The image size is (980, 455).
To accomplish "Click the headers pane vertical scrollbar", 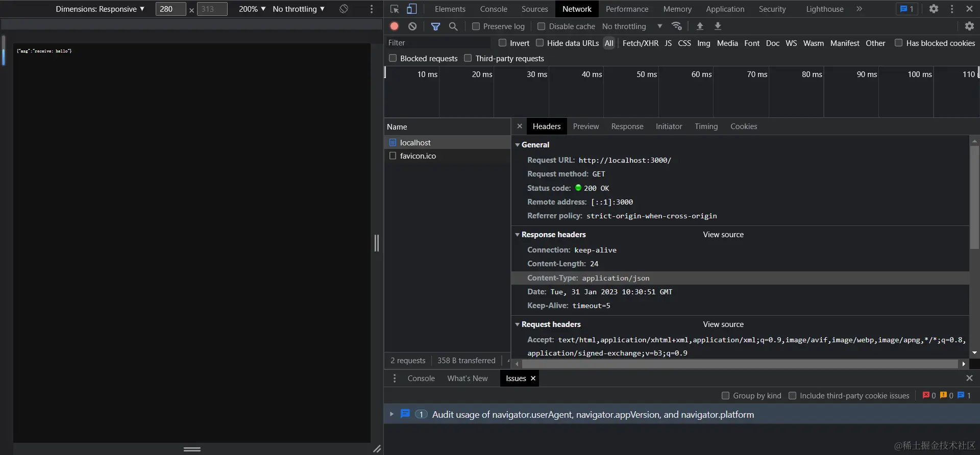I will (x=974, y=196).
